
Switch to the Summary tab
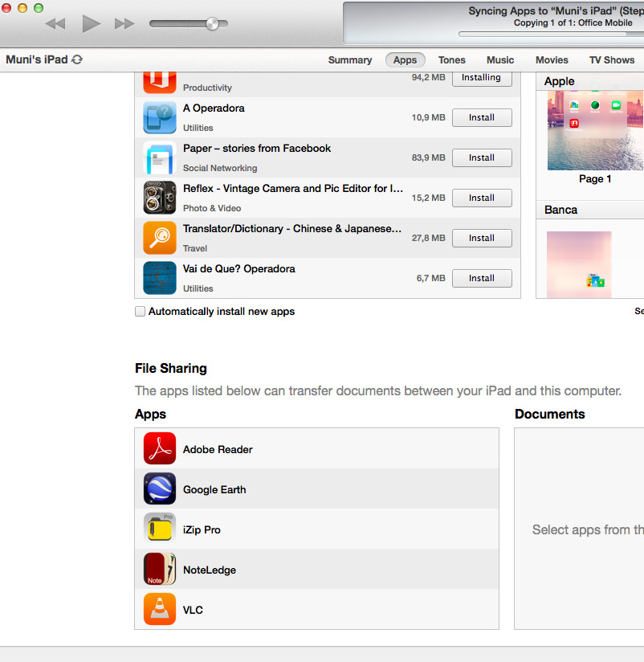tap(349, 60)
